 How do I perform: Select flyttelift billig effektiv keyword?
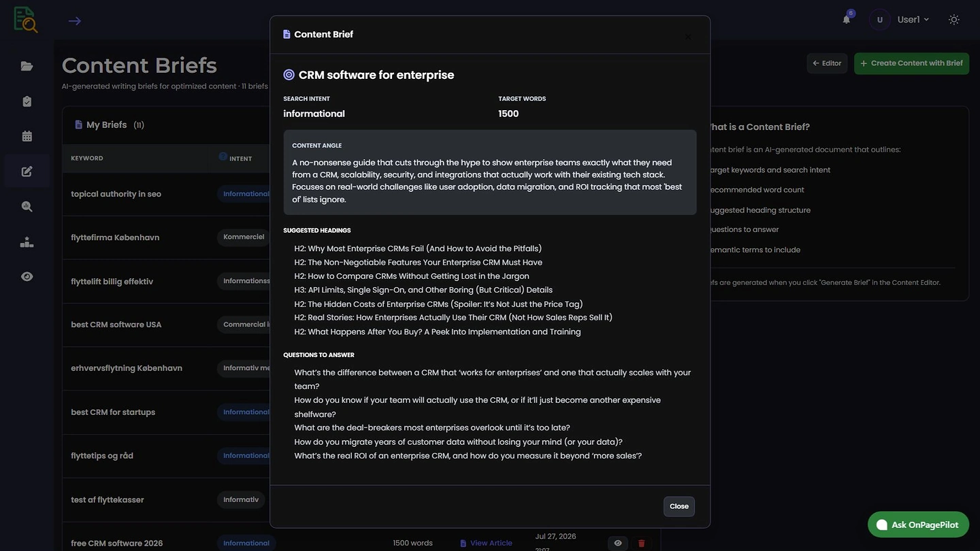[112, 281]
